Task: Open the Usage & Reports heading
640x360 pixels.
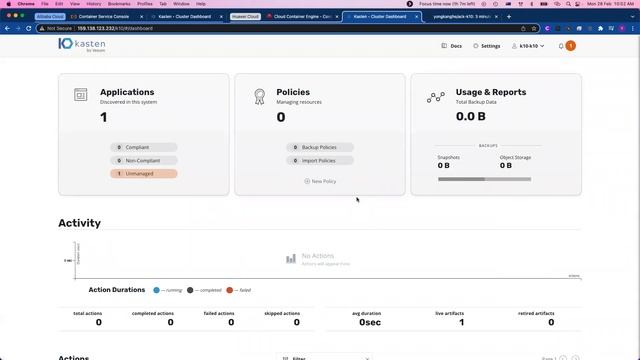Action: (x=491, y=92)
